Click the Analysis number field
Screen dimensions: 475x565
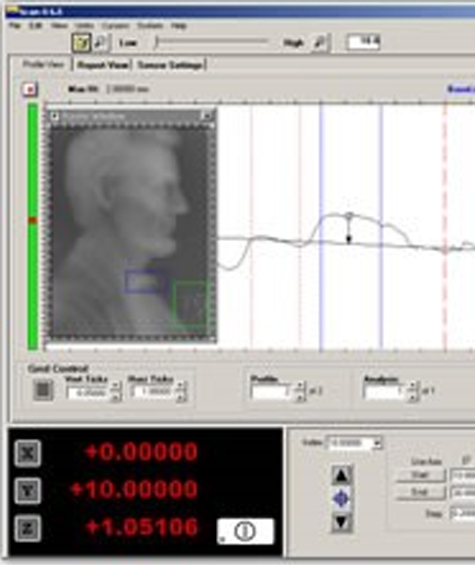tap(385, 392)
